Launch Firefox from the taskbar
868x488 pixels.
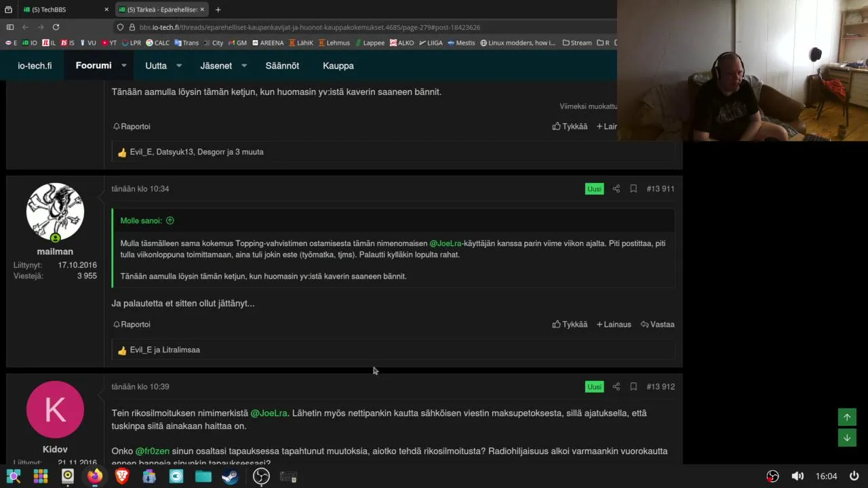tap(95, 476)
